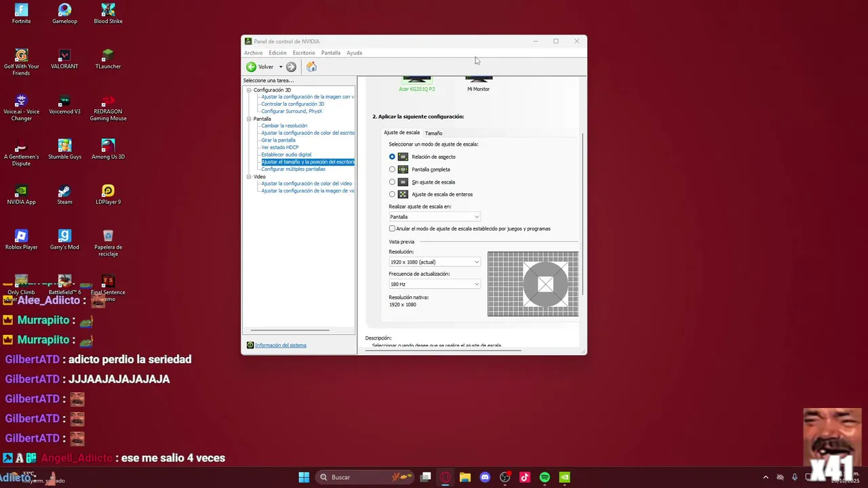Collapse the Video tree node
Screen dimensions: 868x488
point(249,176)
